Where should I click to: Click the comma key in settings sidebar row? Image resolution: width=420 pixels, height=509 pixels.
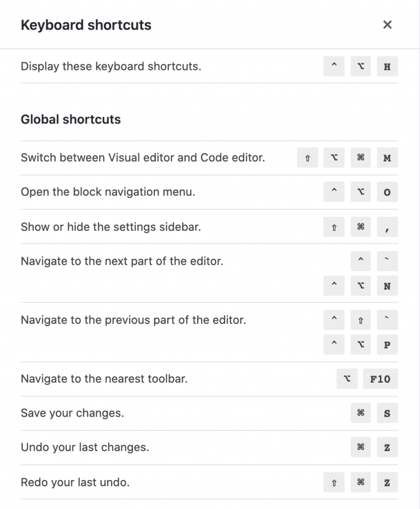(x=387, y=227)
